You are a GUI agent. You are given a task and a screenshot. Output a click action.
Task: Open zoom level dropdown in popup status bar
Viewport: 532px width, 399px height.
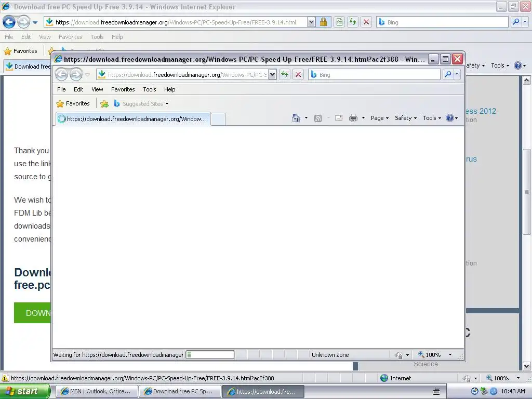450,354
